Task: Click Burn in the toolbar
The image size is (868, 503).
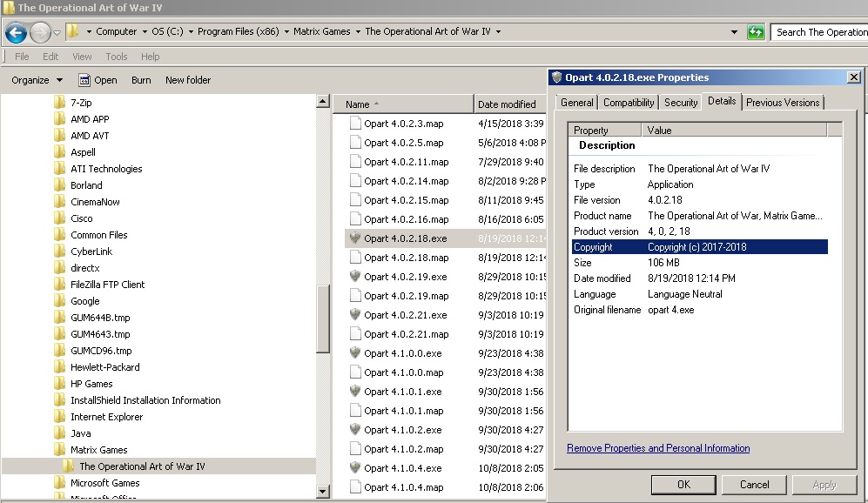Action: pos(141,80)
